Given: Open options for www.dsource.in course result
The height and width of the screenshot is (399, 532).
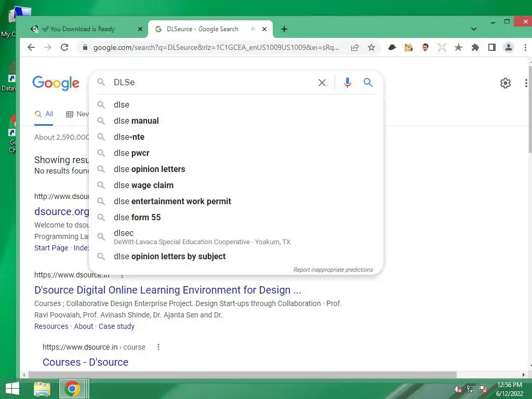Looking at the screenshot, I should pyautogui.click(x=158, y=347).
